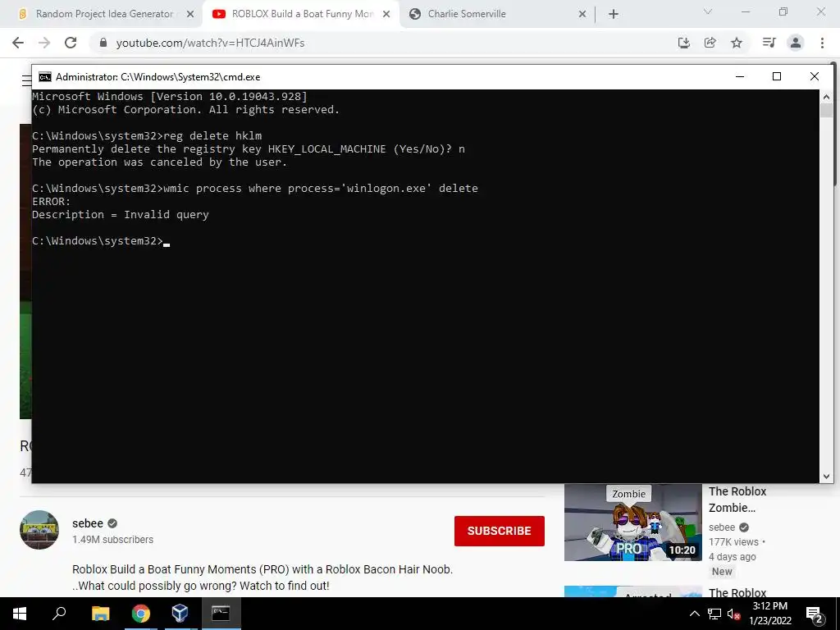Open the sebee channel name link
This screenshot has width=840, height=630.
click(x=88, y=523)
